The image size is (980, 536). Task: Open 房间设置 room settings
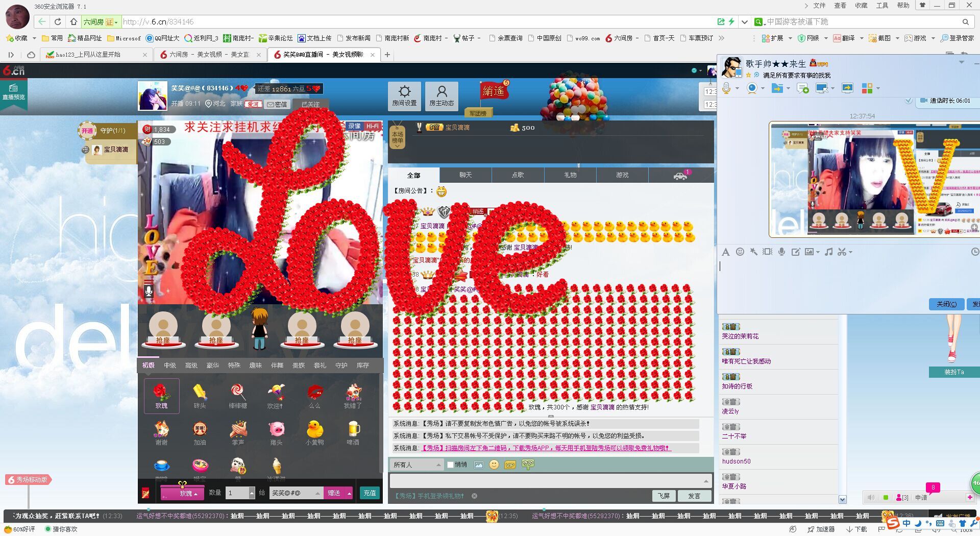[x=404, y=95]
